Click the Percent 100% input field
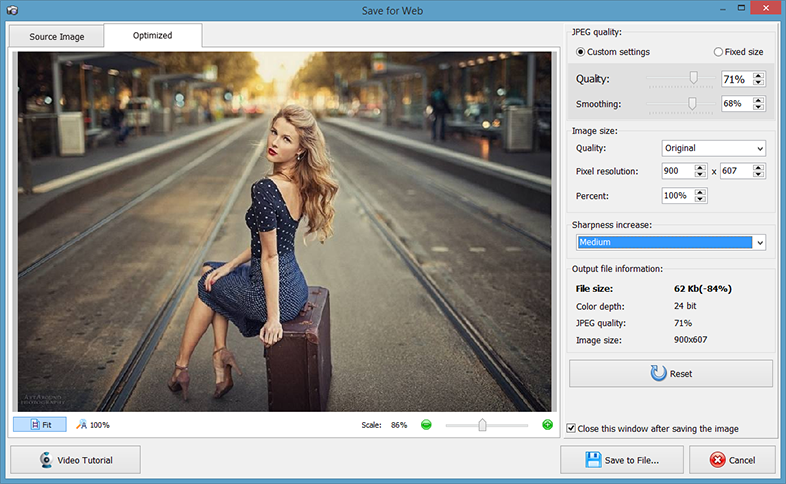 pos(678,195)
